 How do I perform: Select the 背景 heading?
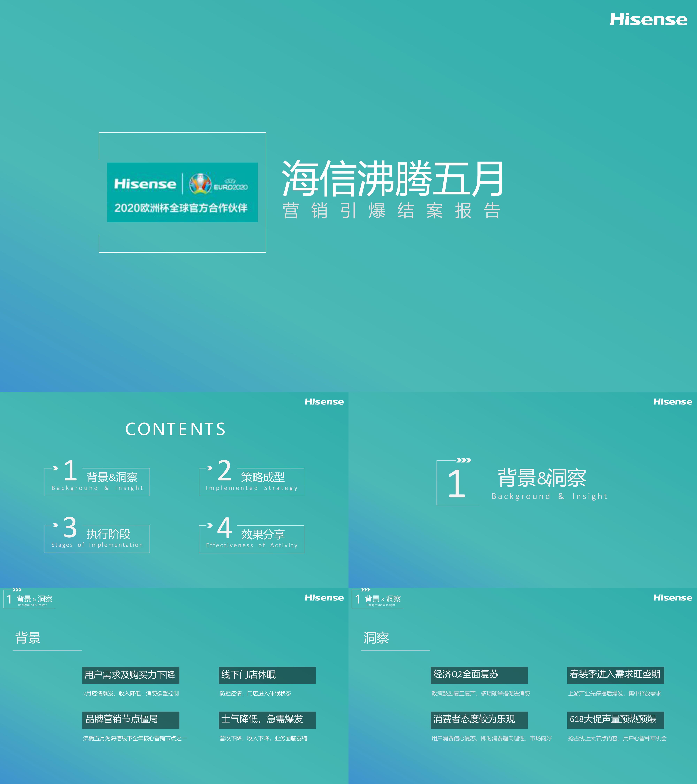click(28, 638)
